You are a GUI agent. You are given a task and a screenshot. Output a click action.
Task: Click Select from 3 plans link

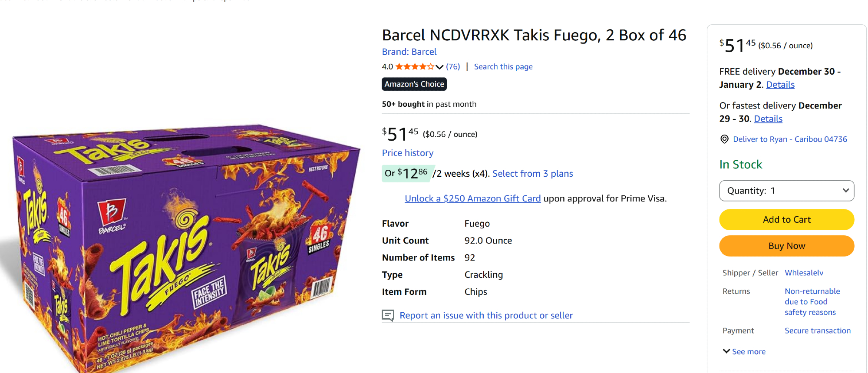coord(532,174)
